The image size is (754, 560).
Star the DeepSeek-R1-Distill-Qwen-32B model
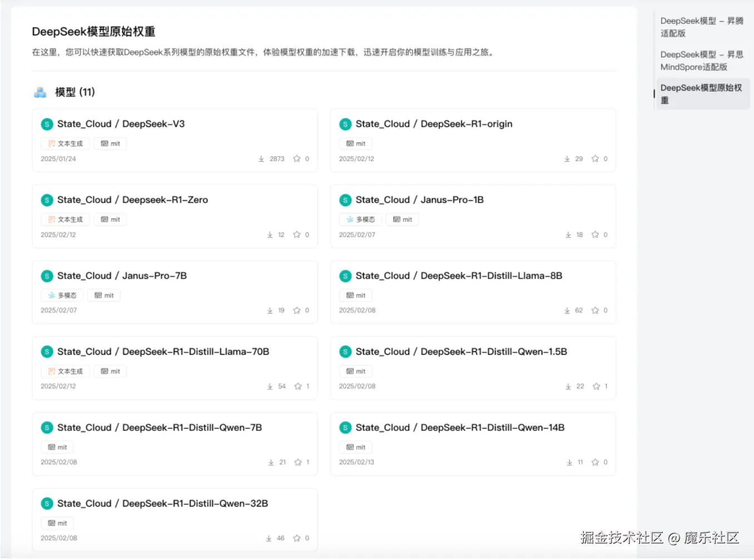297,538
